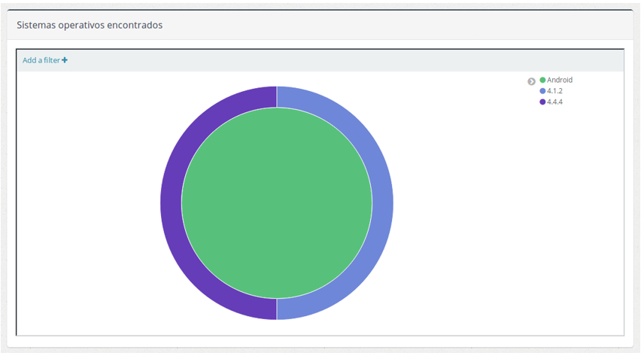Click the plus icon beside Add a filter

click(x=65, y=60)
